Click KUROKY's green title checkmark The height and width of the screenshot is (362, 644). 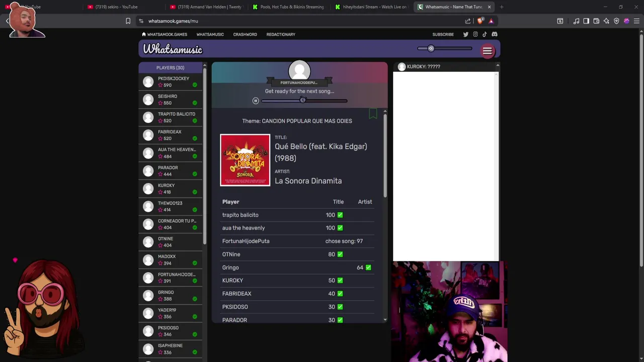[340, 281]
